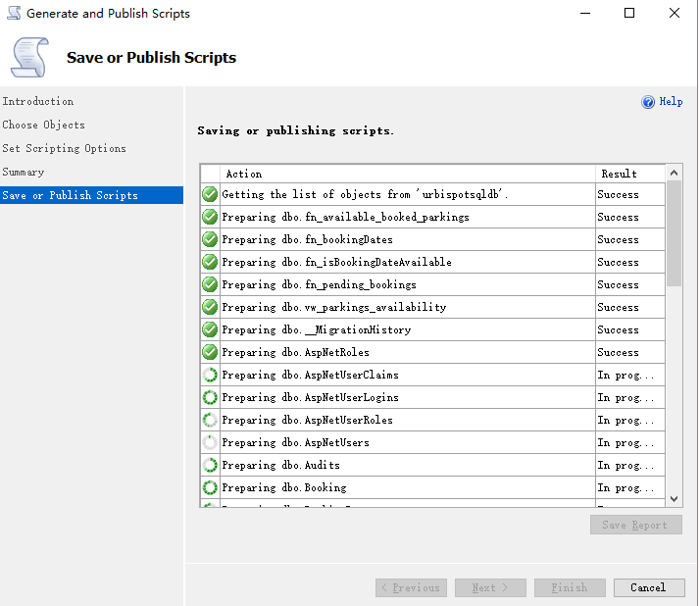
Task: Click the app icon in title bar
Action: [14, 14]
